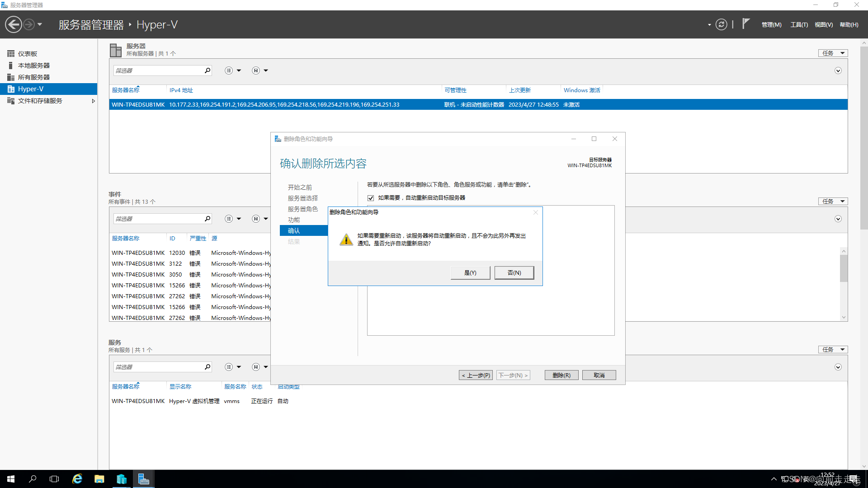
Task: Click the back navigation arrow icon
Action: coord(14,24)
